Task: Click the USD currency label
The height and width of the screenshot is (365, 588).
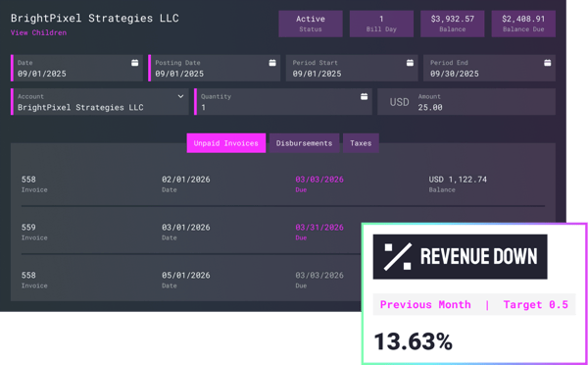Action: pos(400,102)
